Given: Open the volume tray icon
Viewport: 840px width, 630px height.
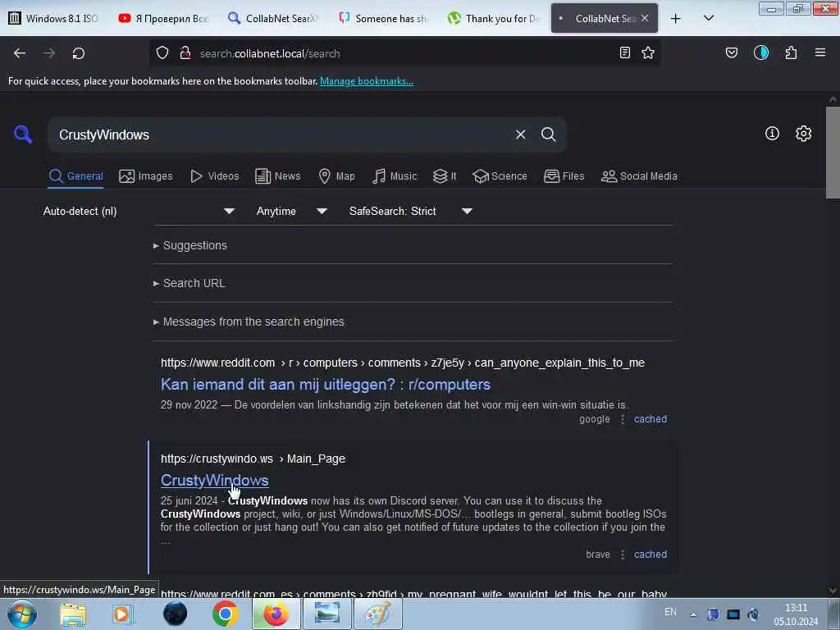Looking at the screenshot, I should [753, 614].
